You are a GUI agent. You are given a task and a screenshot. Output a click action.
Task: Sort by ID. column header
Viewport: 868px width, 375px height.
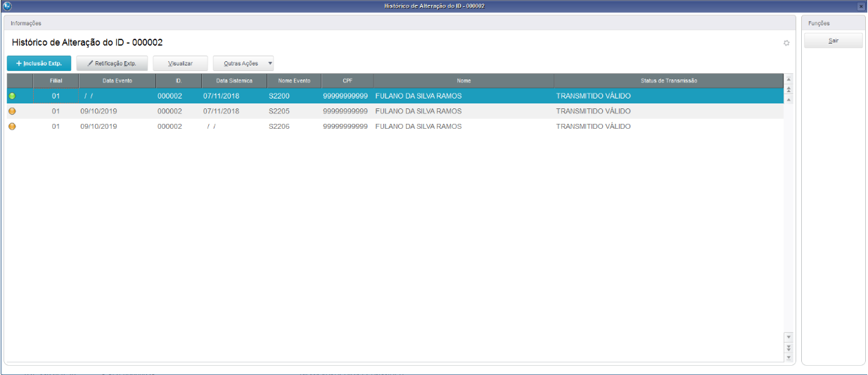coord(179,81)
